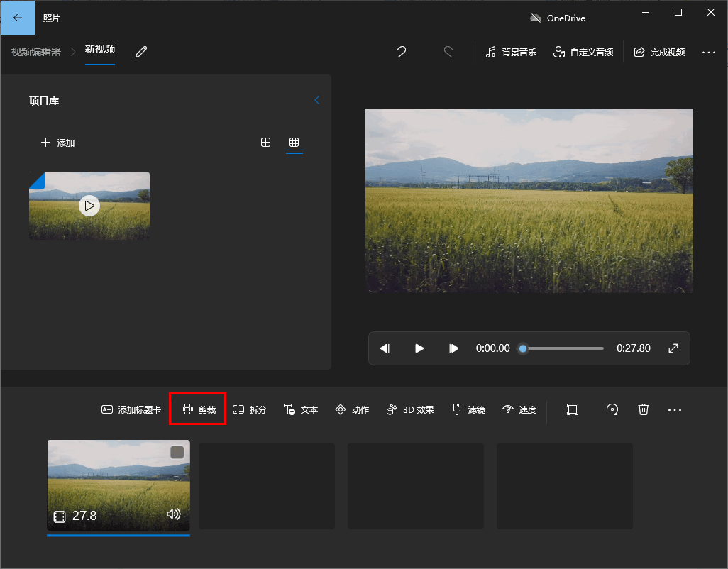Open 滤镜 filters
The width and height of the screenshot is (728, 569).
(469, 409)
